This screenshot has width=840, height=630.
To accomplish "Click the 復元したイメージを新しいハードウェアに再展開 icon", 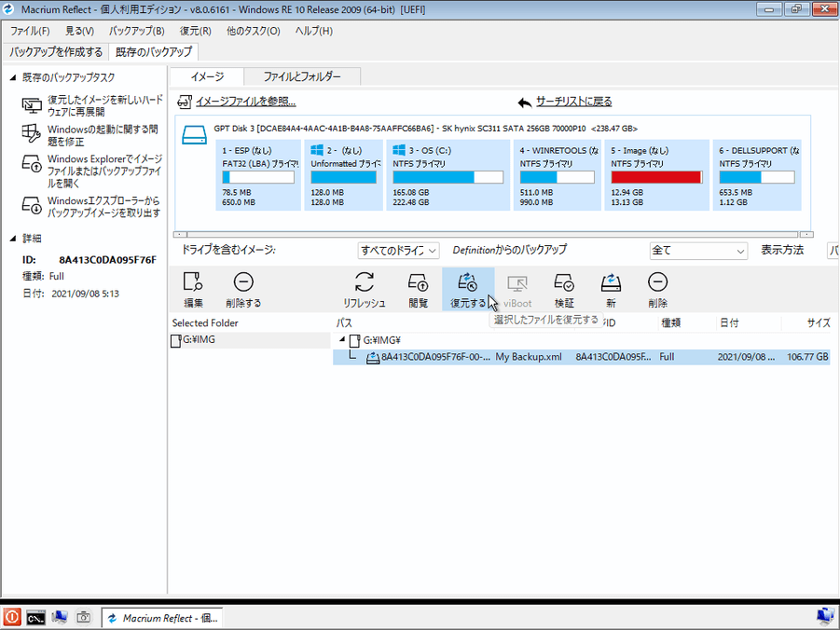I will pos(32,105).
